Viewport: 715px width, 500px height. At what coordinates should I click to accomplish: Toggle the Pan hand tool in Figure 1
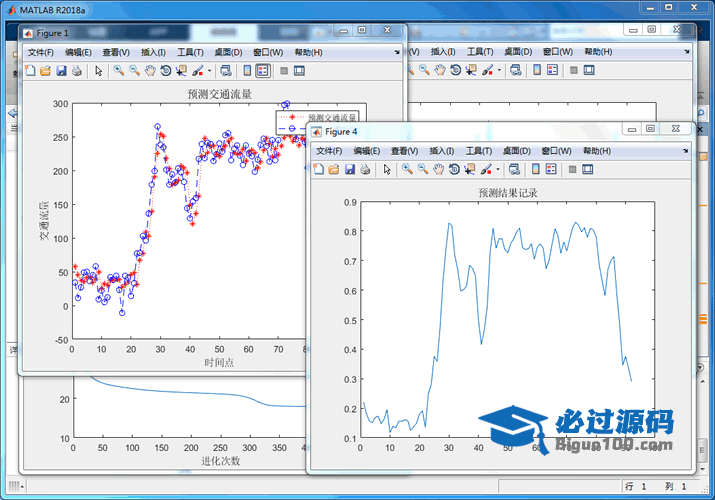[150, 71]
